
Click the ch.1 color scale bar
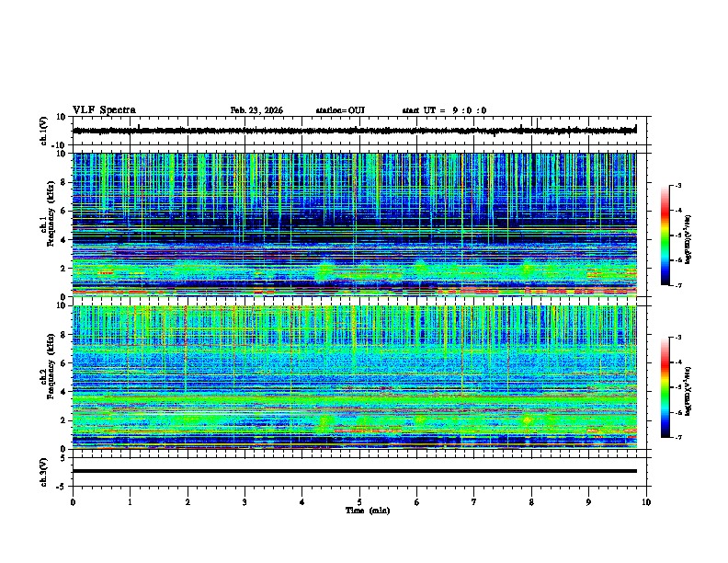[665, 236]
